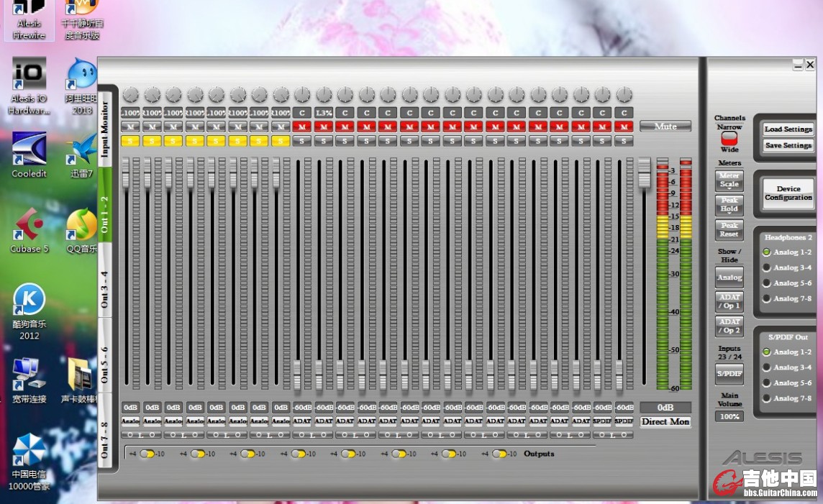Show or hide the S/PDIF channels

pyautogui.click(x=729, y=374)
